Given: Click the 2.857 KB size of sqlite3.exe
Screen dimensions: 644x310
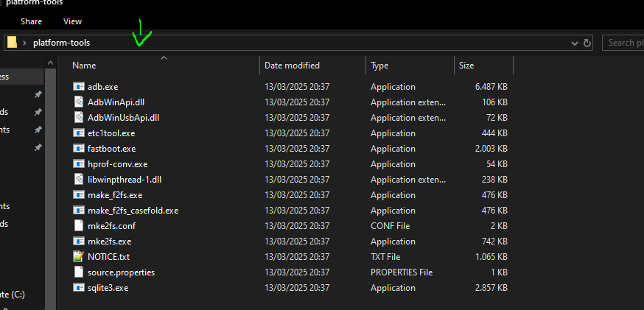Looking at the screenshot, I should point(491,287).
